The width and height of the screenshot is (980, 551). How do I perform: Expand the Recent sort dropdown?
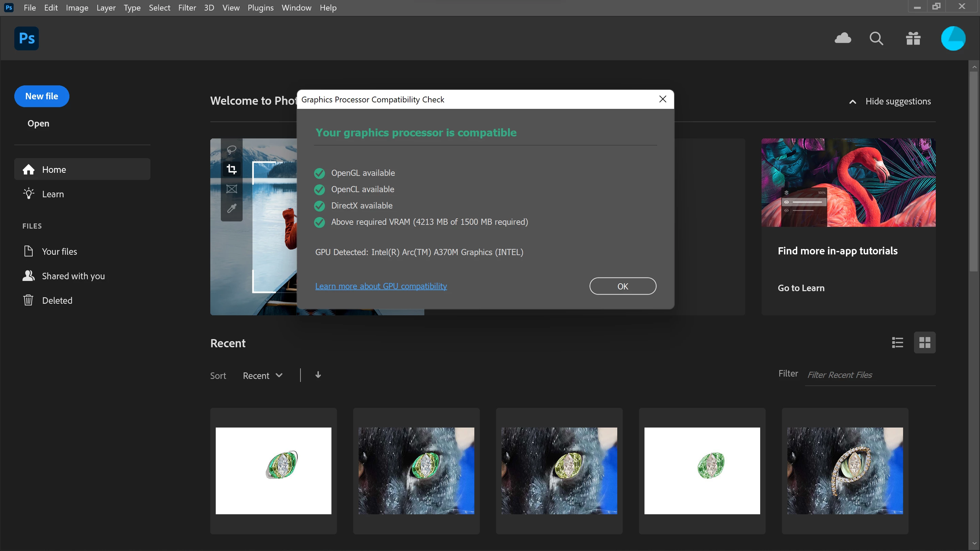click(x=262, y=376)
